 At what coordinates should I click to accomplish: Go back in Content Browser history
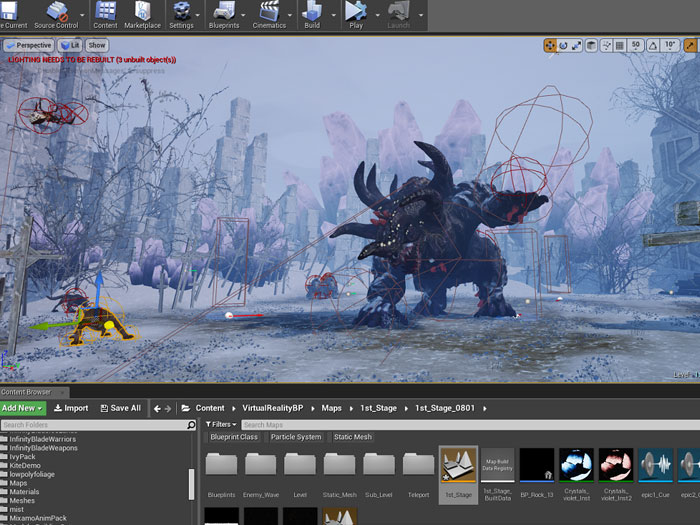[157, 408]
